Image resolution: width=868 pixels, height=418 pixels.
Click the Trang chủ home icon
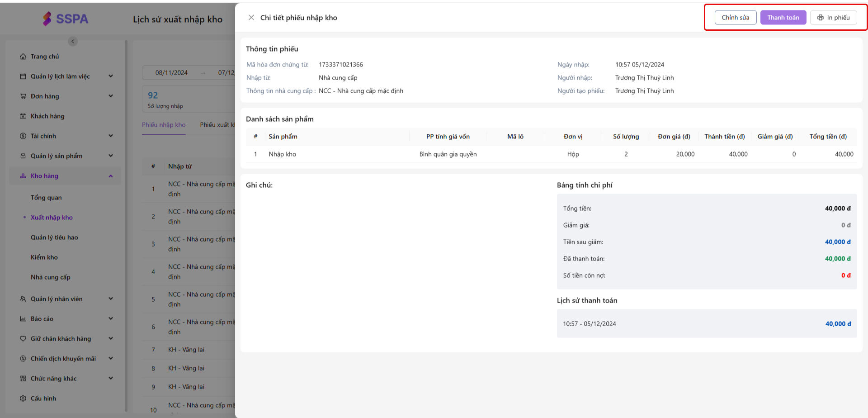[x=23, y=57]
